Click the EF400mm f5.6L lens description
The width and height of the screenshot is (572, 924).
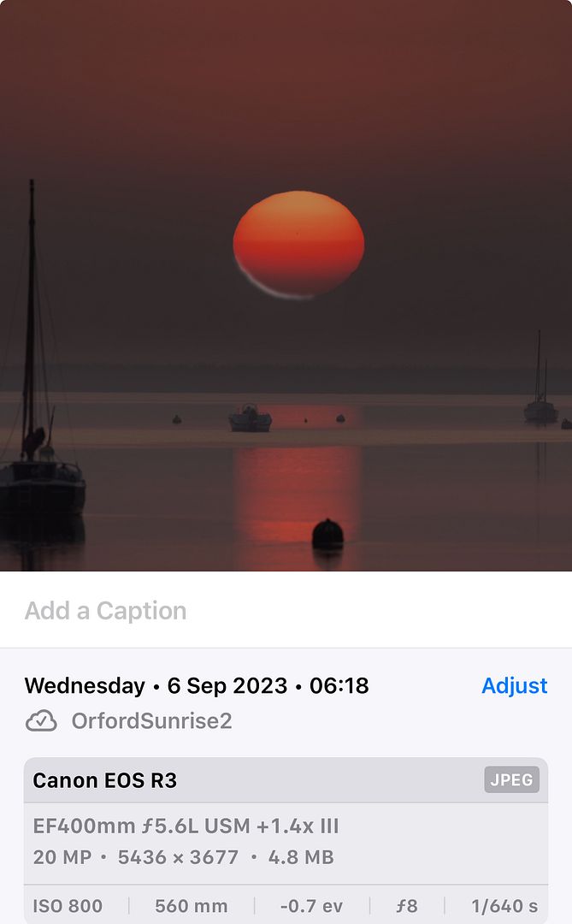(186, 826)
